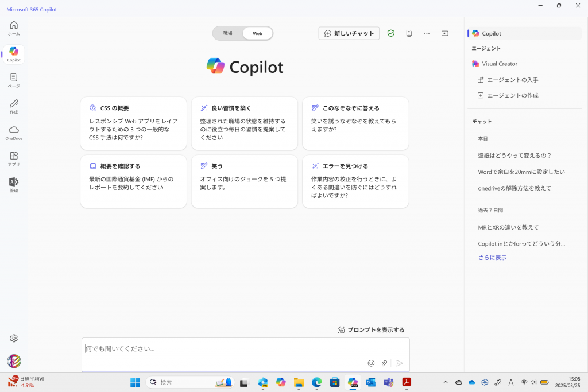
Task: Select the CSS の概要 prompt card
Action: pos(133,123)
